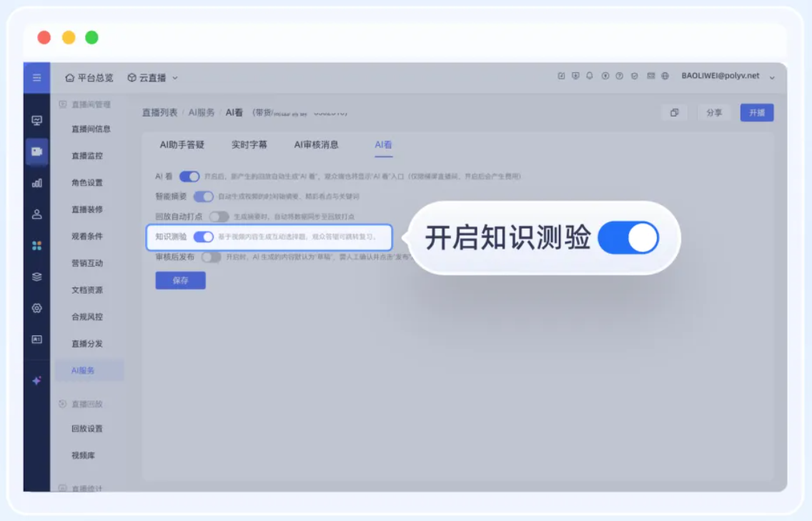Toggle the 回放自动打点 switch

219,217
